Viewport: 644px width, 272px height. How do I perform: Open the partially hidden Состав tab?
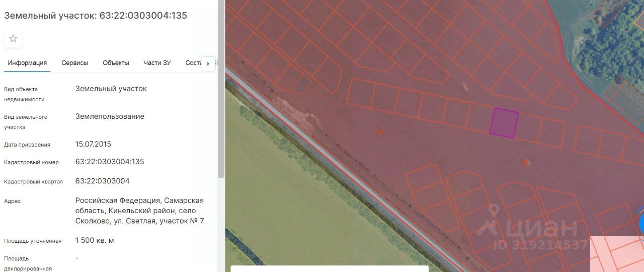(x=193, y=63)
